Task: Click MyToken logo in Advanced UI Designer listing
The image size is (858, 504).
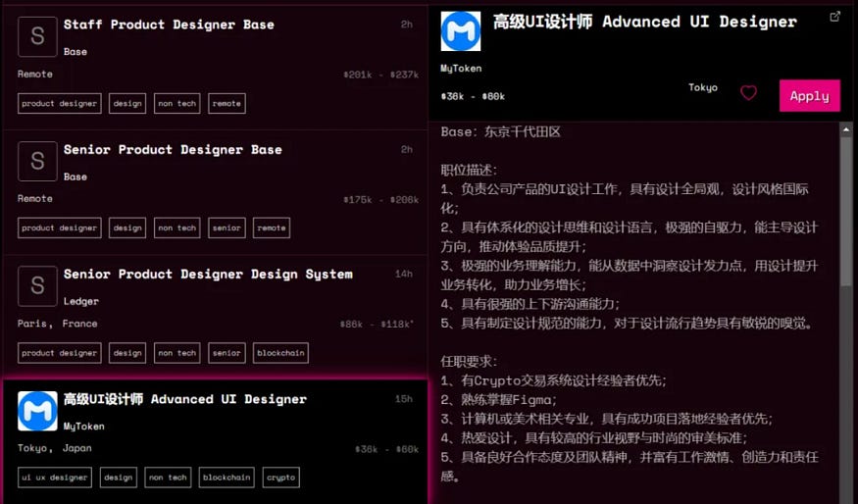Action: click(x=38, y=411)
